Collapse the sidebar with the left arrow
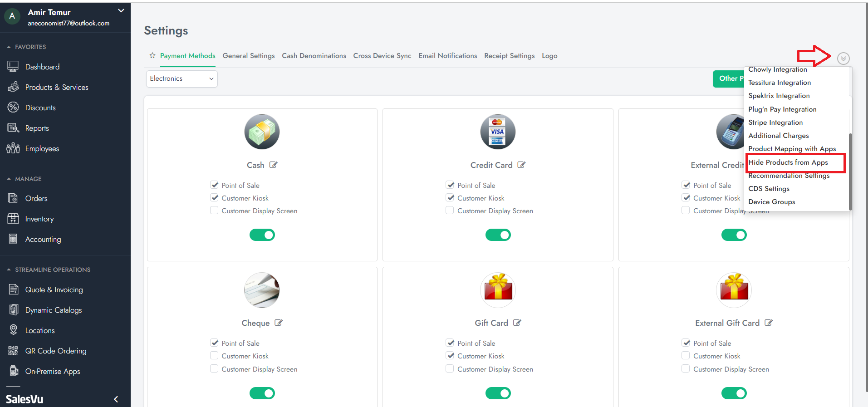Image resolution: width=868 pixels, height=407 pixels. (116, 399)
